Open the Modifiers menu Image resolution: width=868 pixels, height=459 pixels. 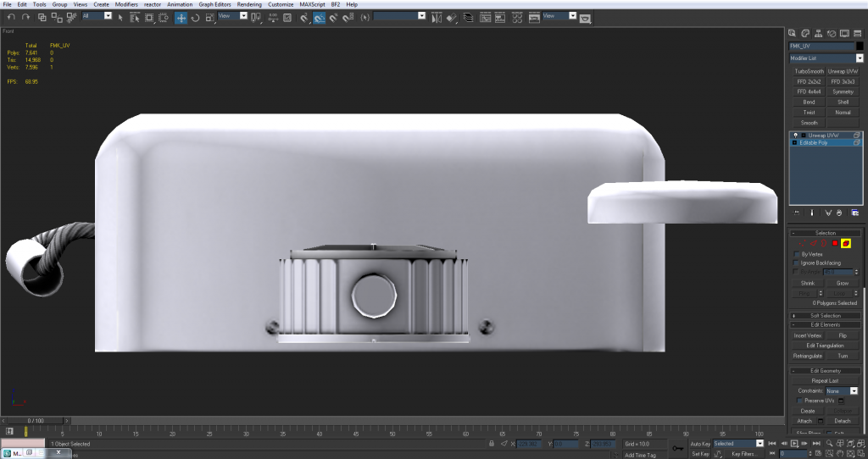(126, 4)
